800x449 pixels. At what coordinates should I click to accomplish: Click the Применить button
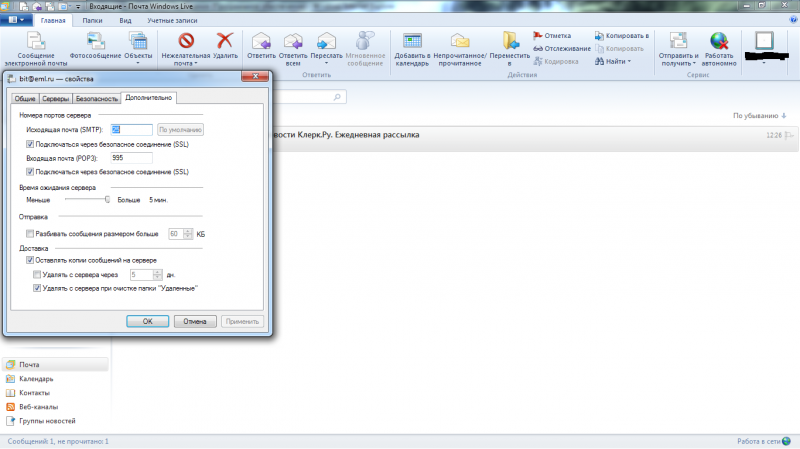[242, 321]
